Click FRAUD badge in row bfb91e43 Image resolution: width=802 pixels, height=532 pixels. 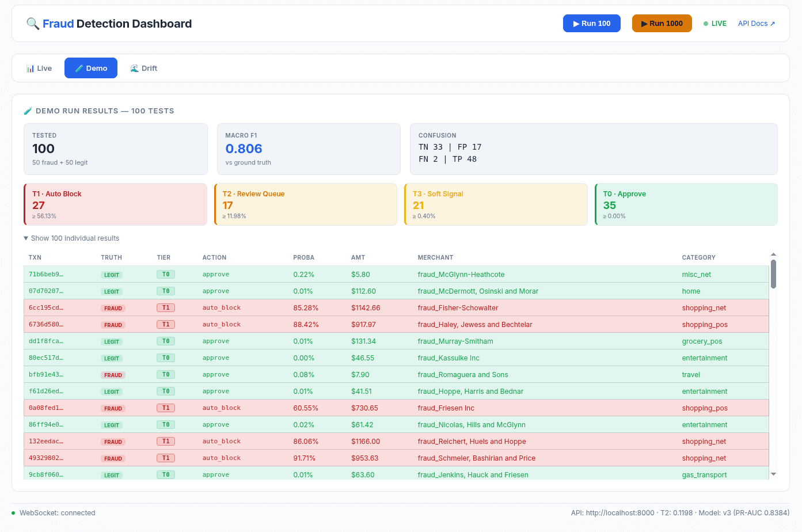coord(113,375)
